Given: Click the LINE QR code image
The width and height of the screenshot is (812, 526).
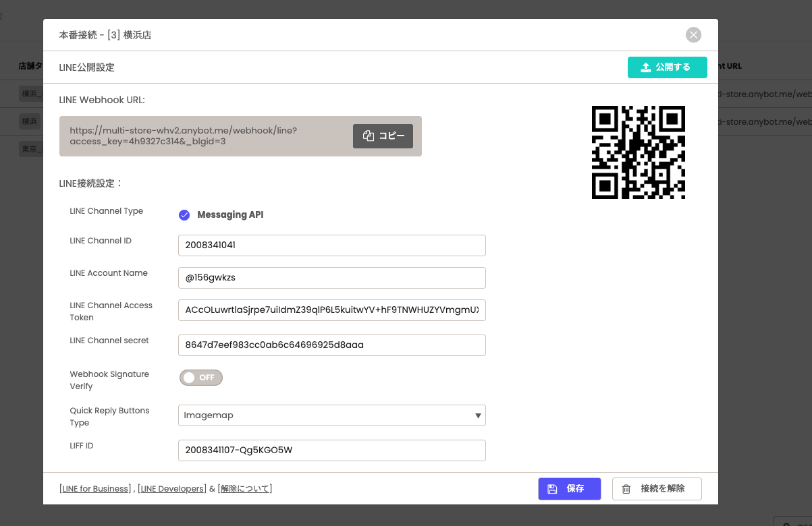Looking at the screenshot, I should pos(638,152).
